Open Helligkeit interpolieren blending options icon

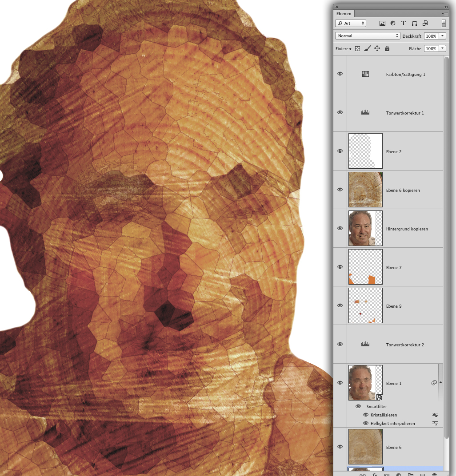[x=435, y=423]
